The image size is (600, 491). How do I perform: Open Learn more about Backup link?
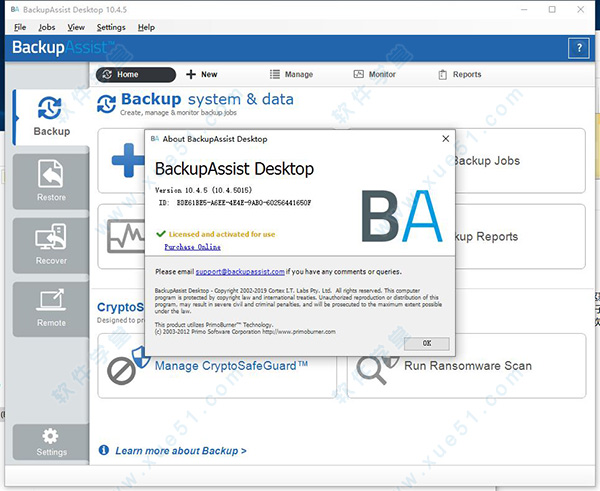181,451
